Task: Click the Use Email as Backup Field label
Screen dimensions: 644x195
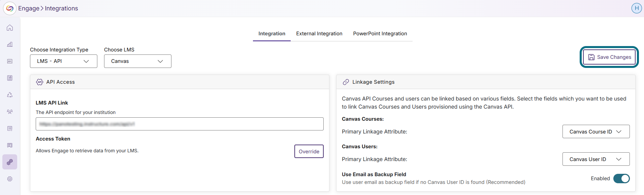Action: point(374,174)
